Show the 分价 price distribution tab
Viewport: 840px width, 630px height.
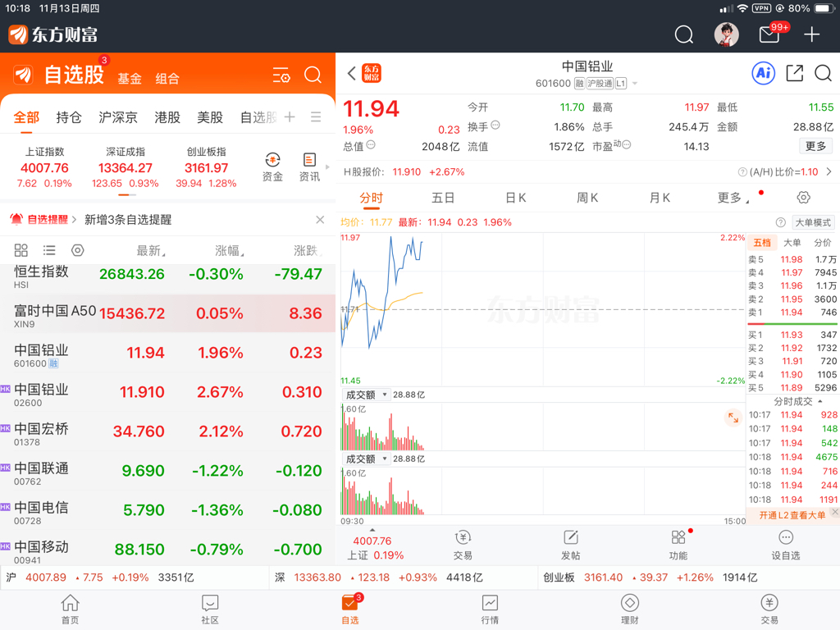[822, 243]
